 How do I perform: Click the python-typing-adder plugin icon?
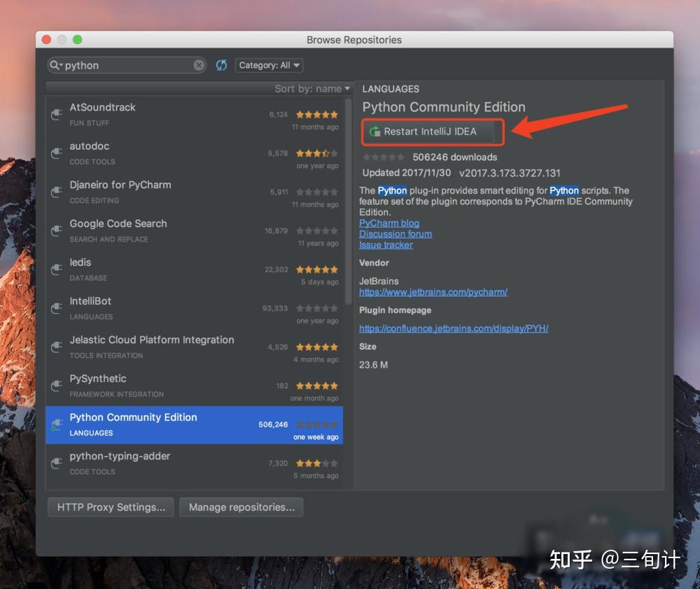56,463
